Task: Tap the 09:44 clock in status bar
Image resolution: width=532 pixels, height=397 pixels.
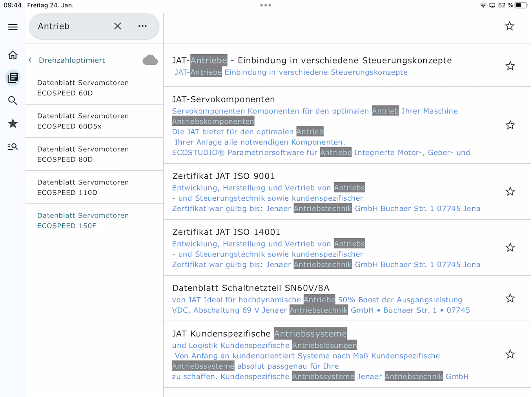Action: click(13, 5)
